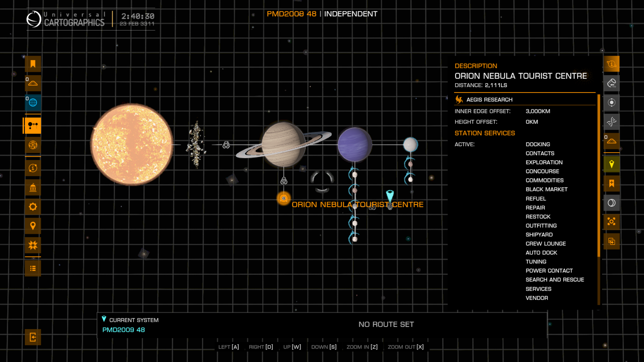Click the UP [W] control hint
The height and width of the screenshot is (362, 644).
pos(292,347)
